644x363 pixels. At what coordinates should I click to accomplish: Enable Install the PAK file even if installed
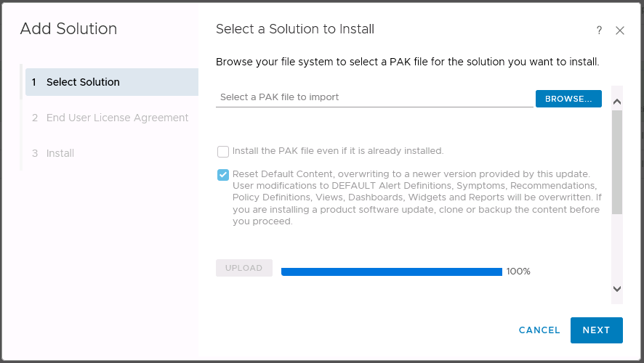pyautogui.click(x=223, y=152)
